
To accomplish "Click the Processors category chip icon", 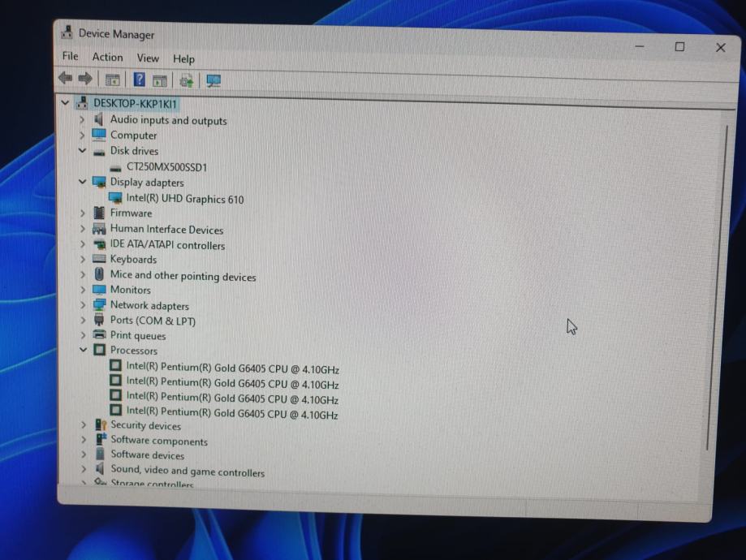I will point(99,350).
